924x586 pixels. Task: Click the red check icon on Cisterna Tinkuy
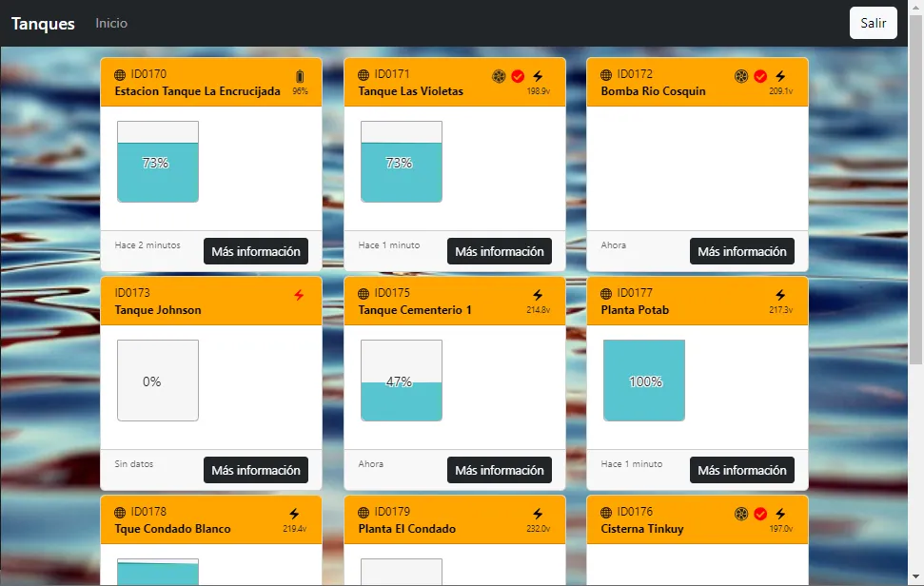(x=760, y=514)
